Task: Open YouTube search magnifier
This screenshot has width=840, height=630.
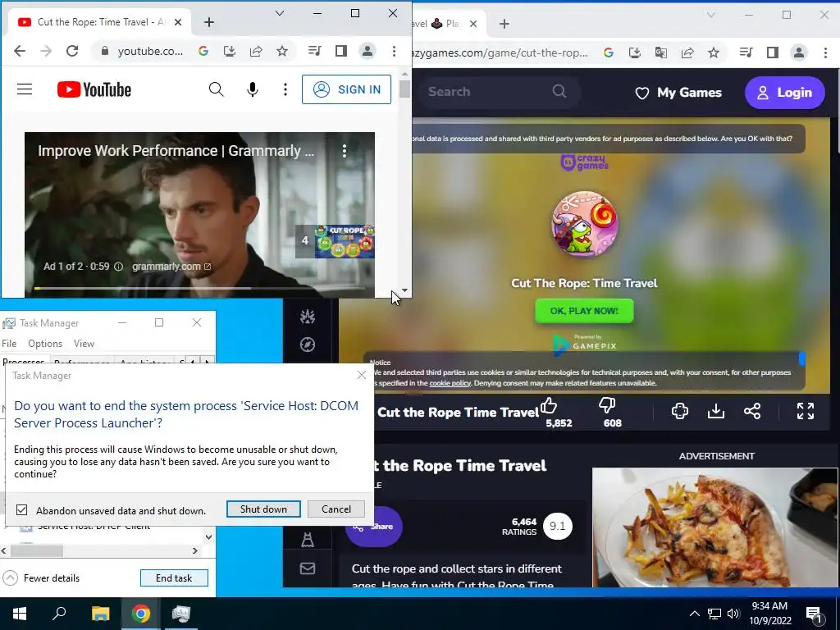Action: point(216,89)
